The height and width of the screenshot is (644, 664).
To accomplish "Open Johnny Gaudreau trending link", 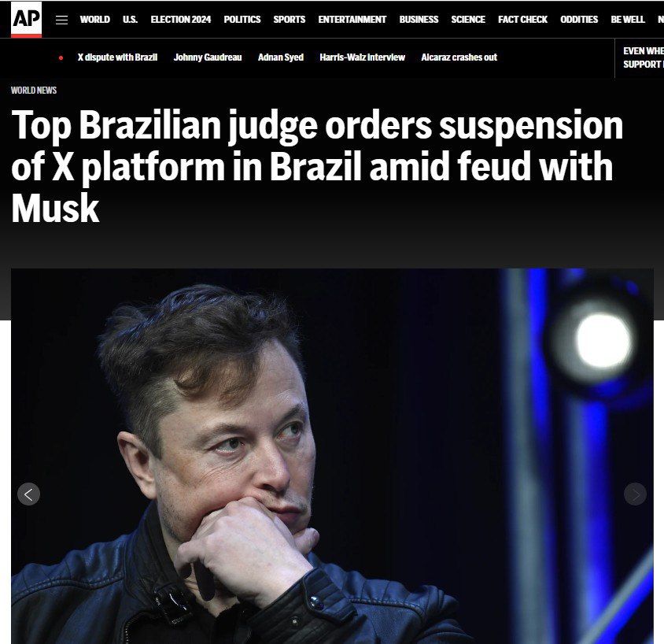I will 208,57.
